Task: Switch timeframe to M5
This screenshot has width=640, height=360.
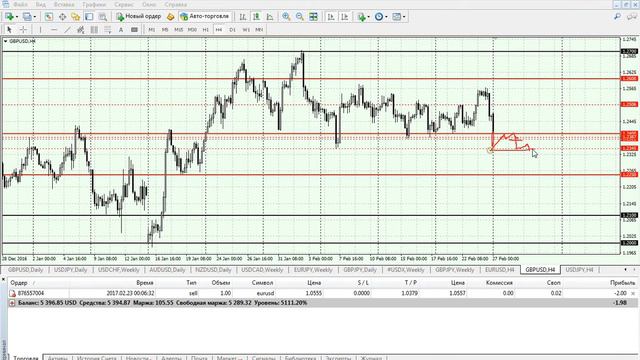Action: click(x=165, y=30)
